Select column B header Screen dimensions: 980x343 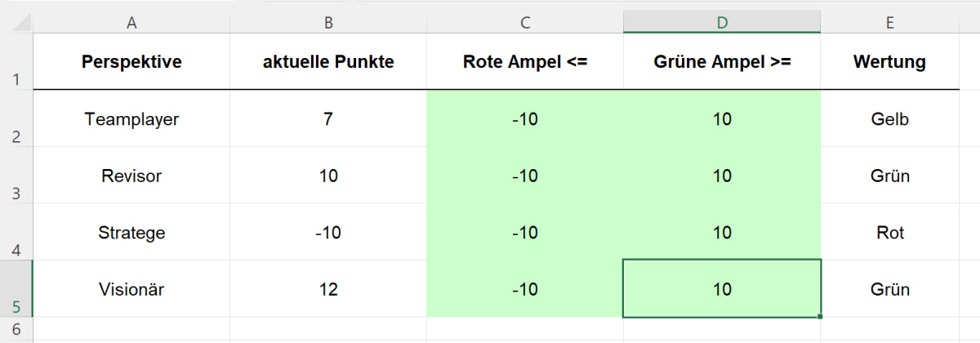pos(328,23)
